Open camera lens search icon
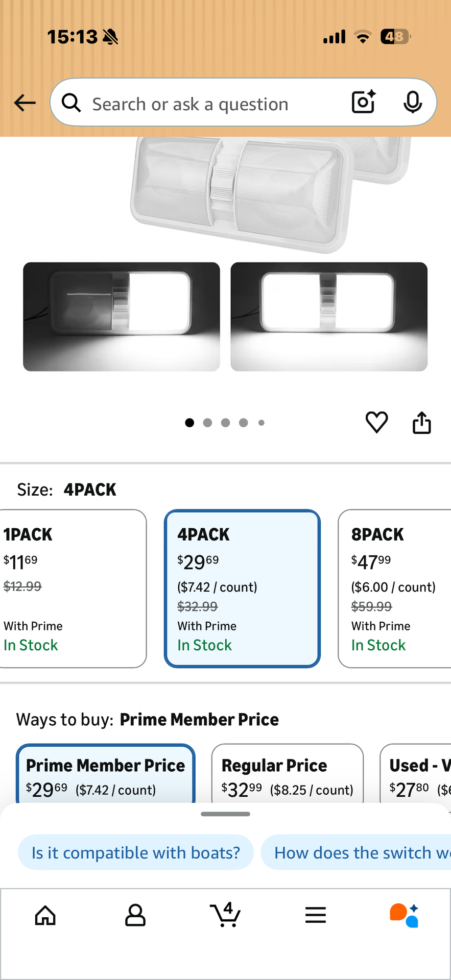The image size is (451, 980). [x=363, y=102]
